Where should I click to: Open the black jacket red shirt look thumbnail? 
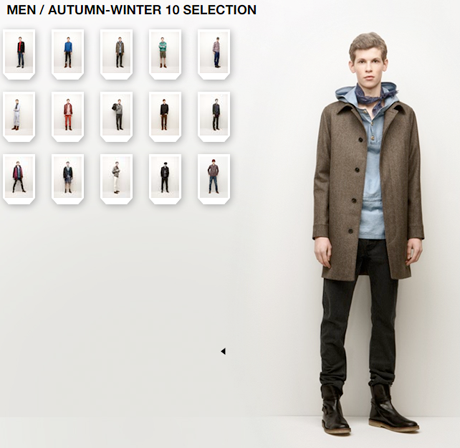(x=19, y=54)
